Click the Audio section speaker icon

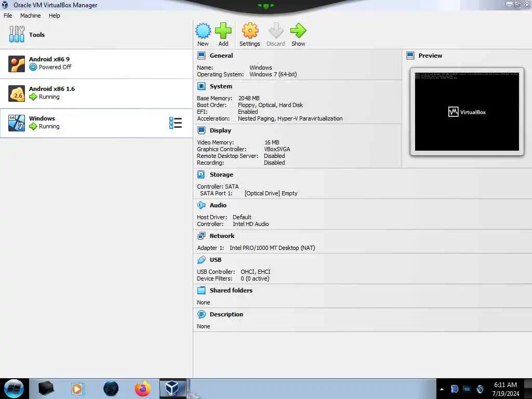201,205
